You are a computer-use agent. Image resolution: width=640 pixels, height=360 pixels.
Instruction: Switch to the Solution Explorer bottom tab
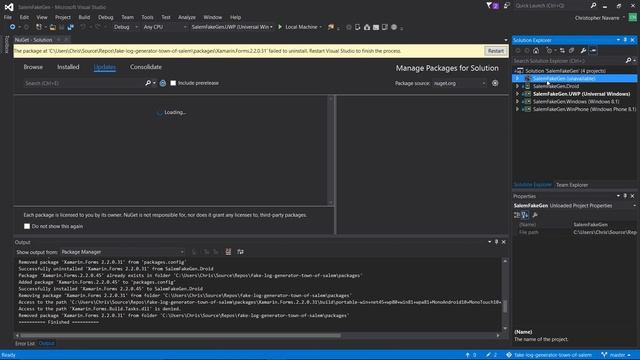[x=532, y=185]
